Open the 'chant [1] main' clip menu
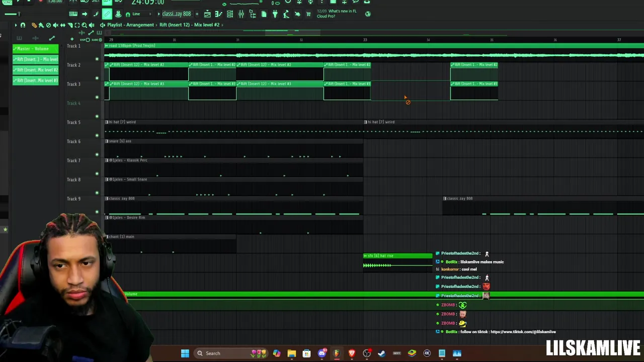644x362 pixels. click(107, 237)
